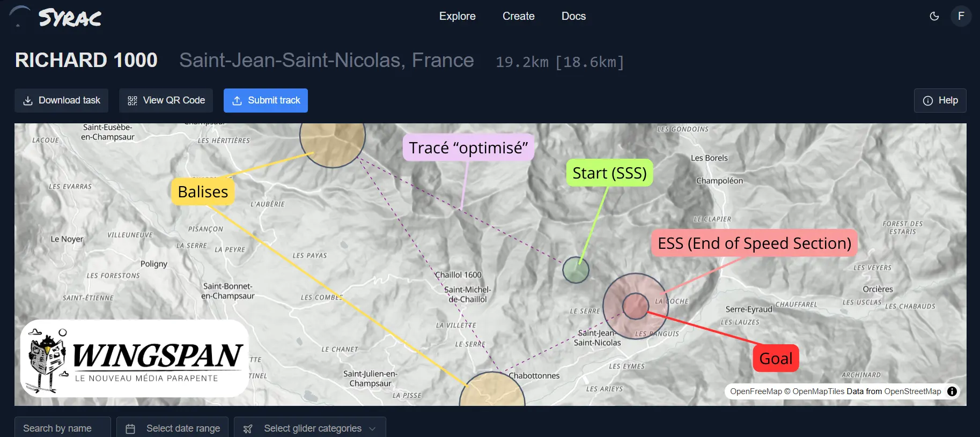Click the green Start (SSS) circle on map
980x437 pixels.
pyautogui.click(x=576, y=270)
